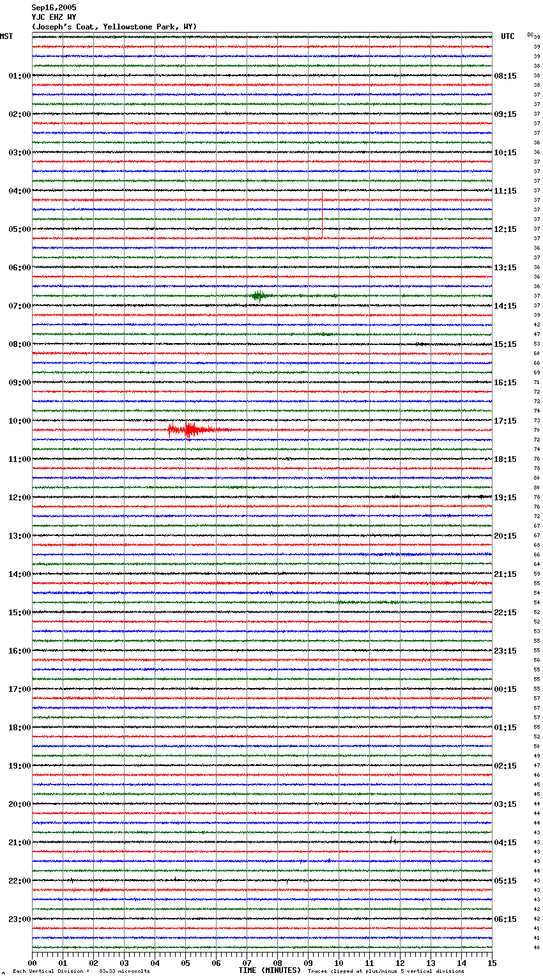Select the 12:00 MST row label

coord(20,498)
